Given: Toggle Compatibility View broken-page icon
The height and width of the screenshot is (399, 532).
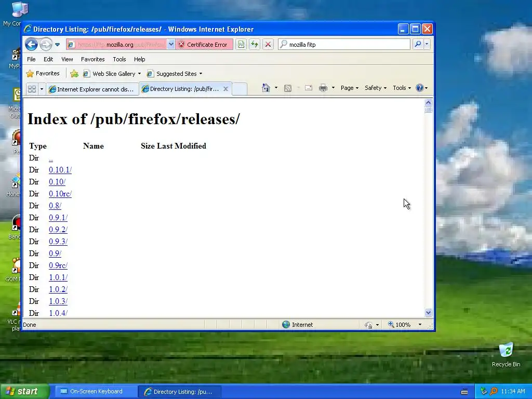Looking at the screenshot, I should click(241, 44).
